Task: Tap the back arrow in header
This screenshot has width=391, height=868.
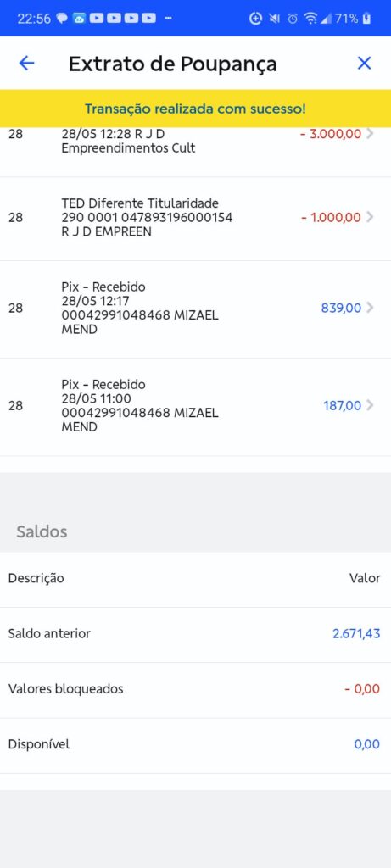Action: coord(26,63)
